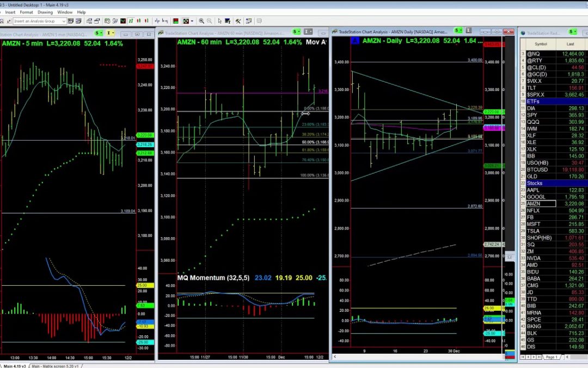
Task: Click the stacked windows arrange icon
Action: point(89,21)
